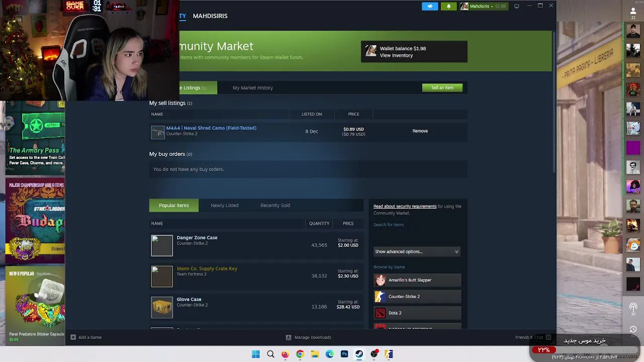The image size is (644, 362).
Task: Click the Danger Zone Case thumbnail
Action: click(x=162, y=245)
